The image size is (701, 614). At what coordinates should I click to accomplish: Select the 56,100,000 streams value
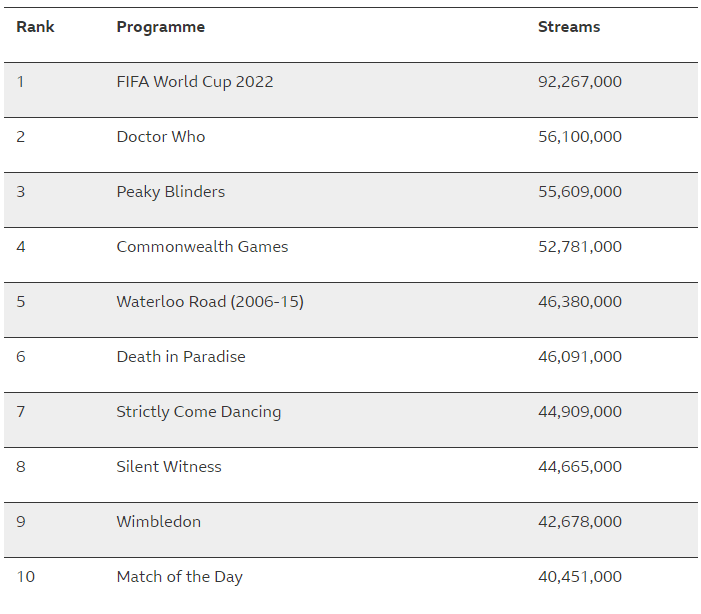point(579,137)
